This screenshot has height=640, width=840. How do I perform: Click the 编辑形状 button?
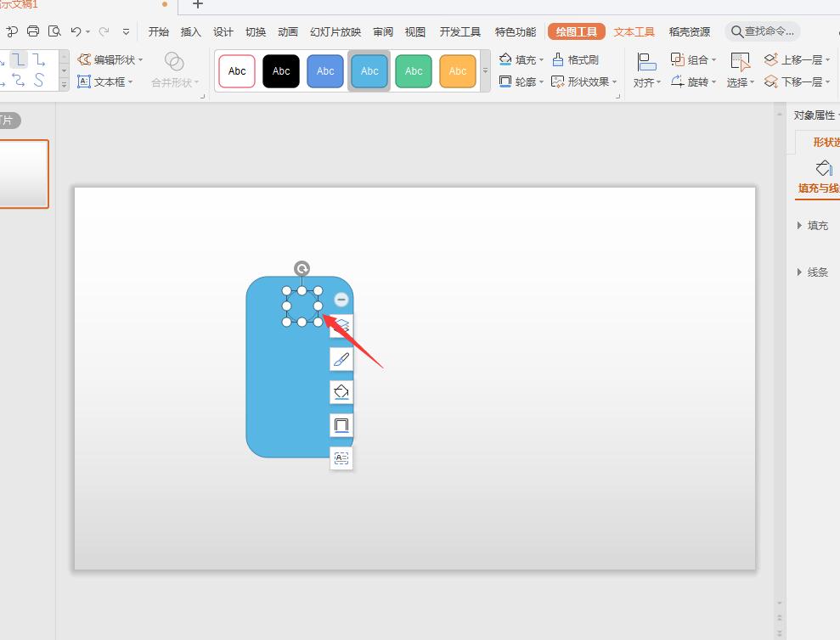110,60
